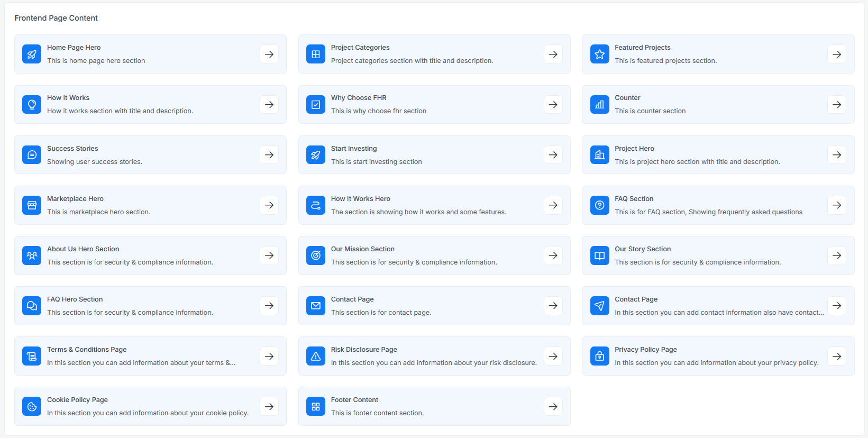The image size is (868, 438).
Task: Click the star icon for Featured Projects
Action: click(x=600, y=54)
